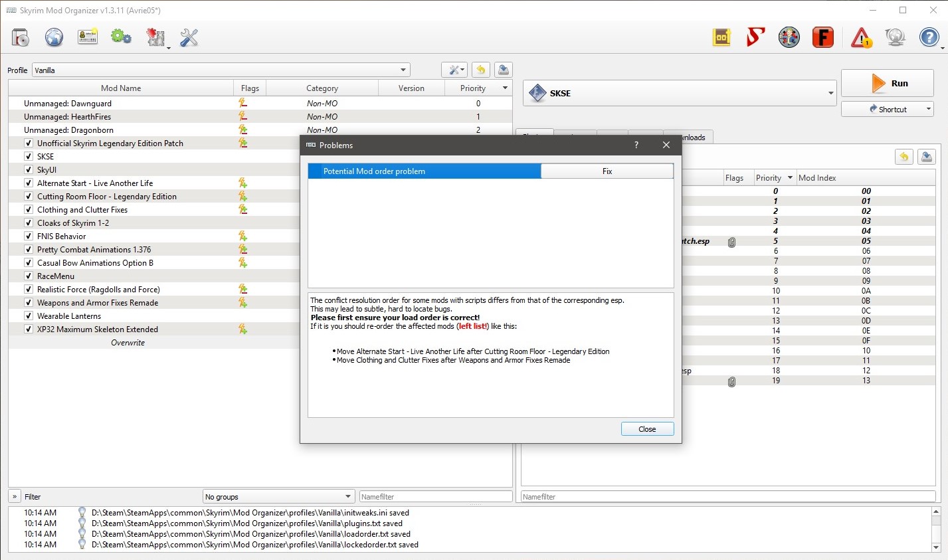This screenshot has height=560, width=948.
Task: Click conflict flag of XP32 Maximum Skeleton Extended
Action: tap(243, 329)
